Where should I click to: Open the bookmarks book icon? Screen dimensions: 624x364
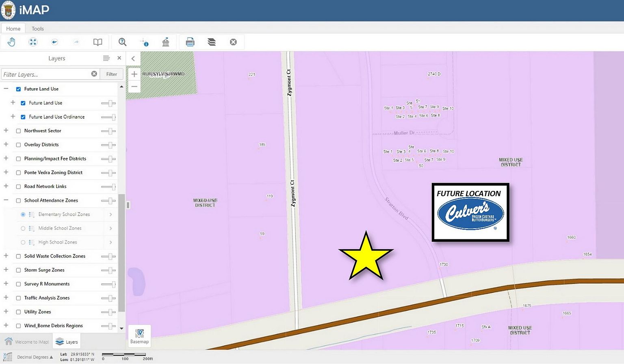(97, 42)
